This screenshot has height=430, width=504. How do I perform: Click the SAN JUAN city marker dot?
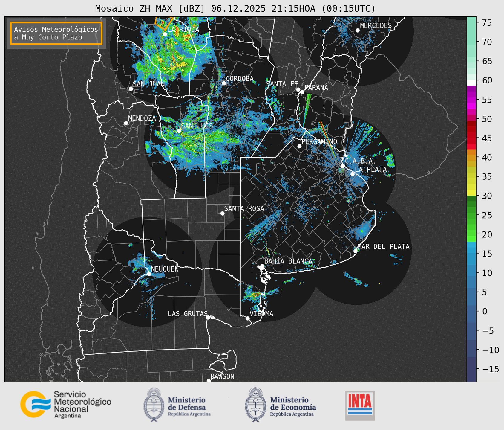131,89
